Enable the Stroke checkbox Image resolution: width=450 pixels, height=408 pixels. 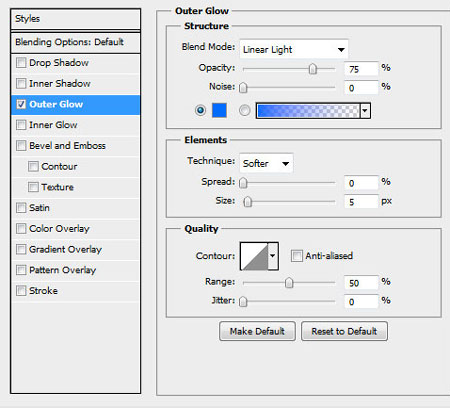click(x=21, y=291)
